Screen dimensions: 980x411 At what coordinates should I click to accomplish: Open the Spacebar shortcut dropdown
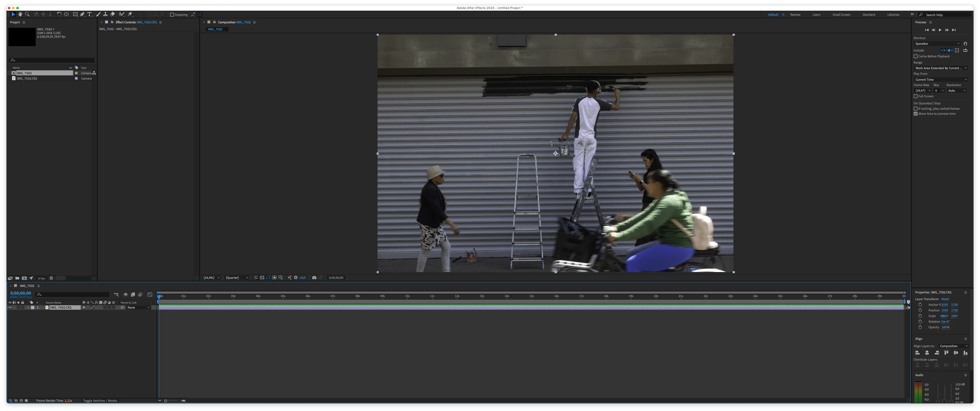[937, 44]
